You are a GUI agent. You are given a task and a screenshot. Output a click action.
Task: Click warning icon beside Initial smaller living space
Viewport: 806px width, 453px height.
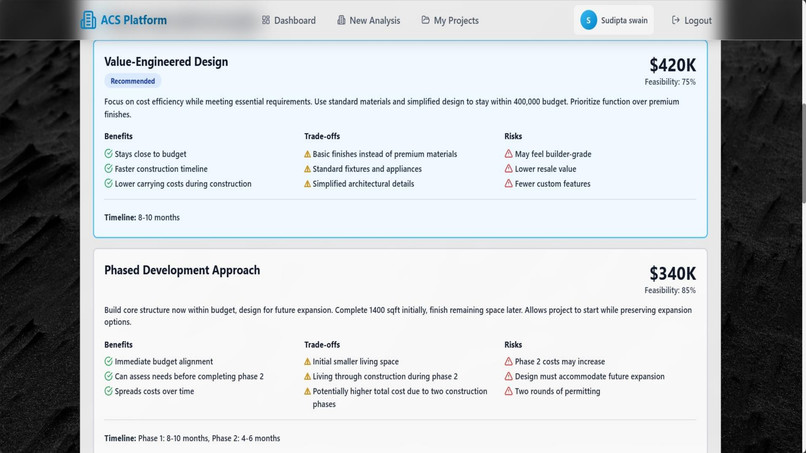[307, 362]
